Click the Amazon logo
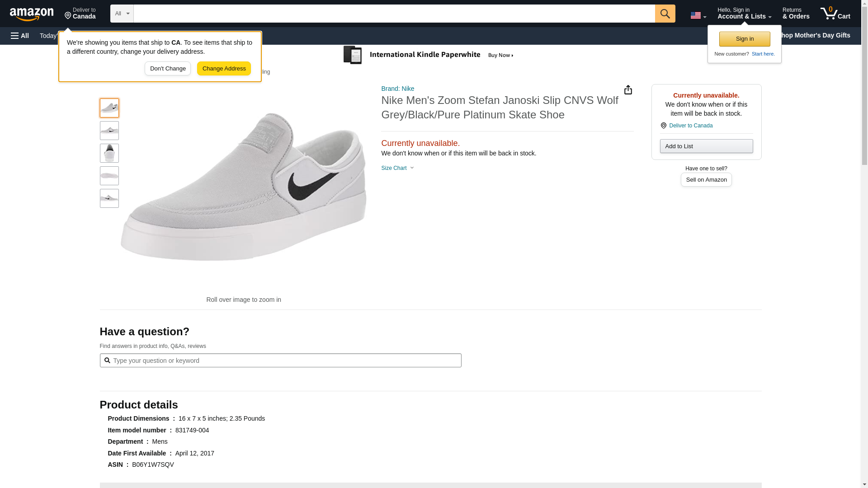Screen dimensions: 868x488 pyautogui.click(x=32, y=14)
